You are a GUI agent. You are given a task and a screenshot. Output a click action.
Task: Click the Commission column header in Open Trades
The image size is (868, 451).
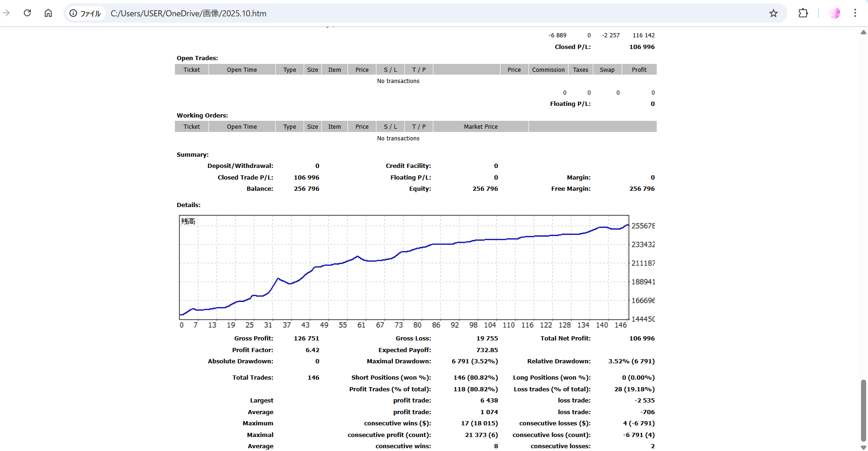click(548, 70)
